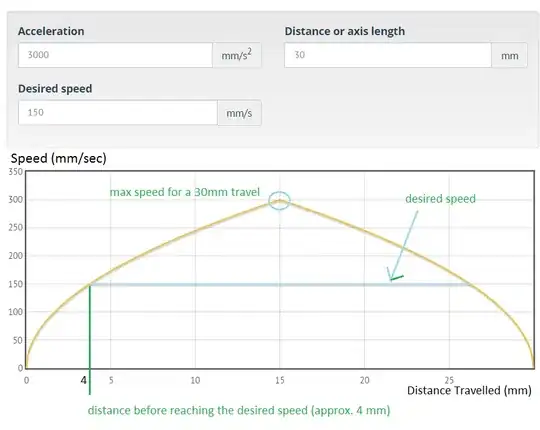Click the Acceleration label
The width and height of the screenshot is (540, 430).
pos(51,31)
